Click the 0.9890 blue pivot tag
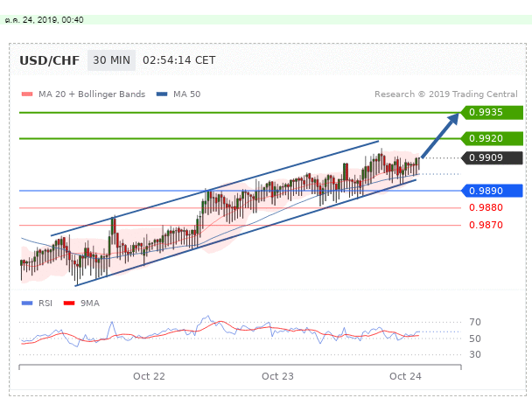532x405 pixels. click(492, 191)
